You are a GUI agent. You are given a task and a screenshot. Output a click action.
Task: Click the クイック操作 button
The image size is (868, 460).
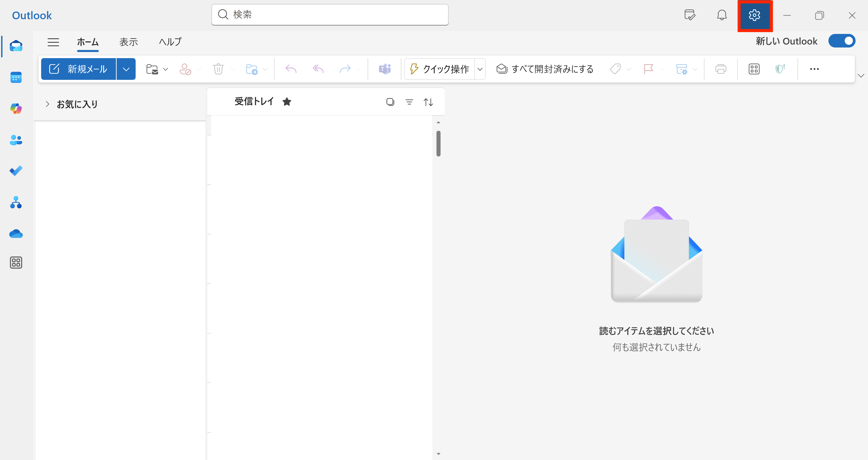[439, 69]
